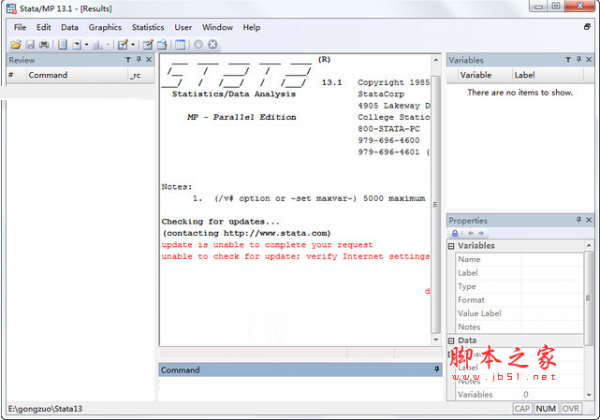Open the Log toolbar icon
The height and width of the screenshot is (420, 600).
61,45
